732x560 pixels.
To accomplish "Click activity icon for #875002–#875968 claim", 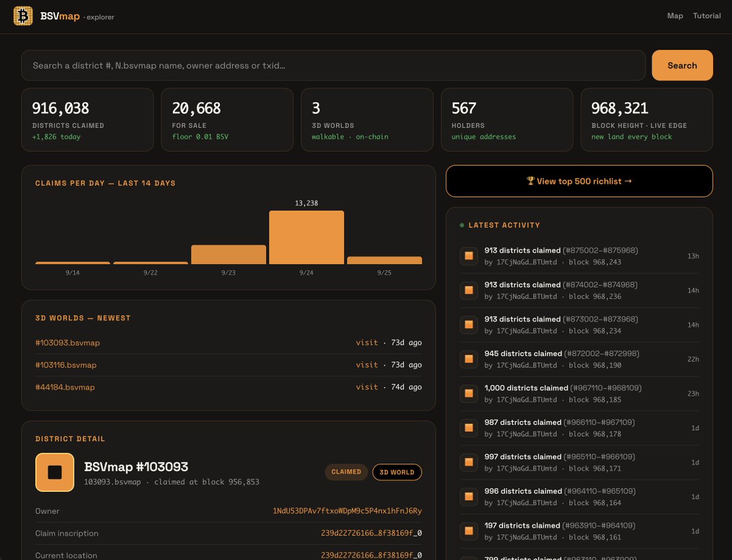I will [469, 256].
